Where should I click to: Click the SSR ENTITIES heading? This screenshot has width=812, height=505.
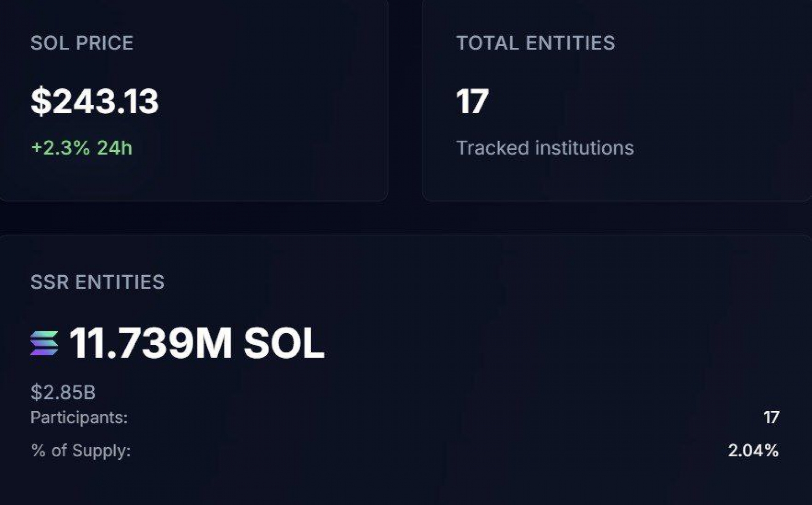(x=97, y=282)
